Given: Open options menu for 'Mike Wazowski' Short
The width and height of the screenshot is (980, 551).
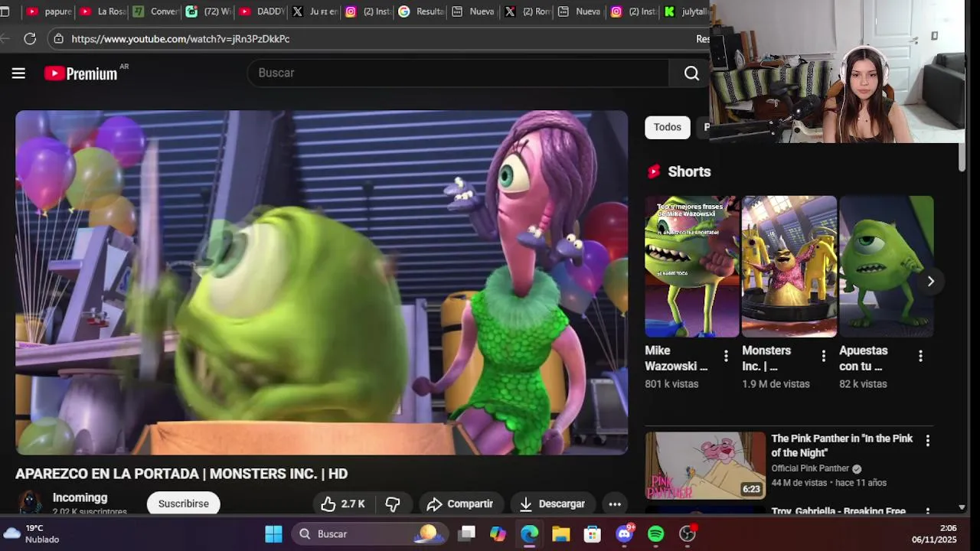Looking at the screenshot, I should pos(726,356).
